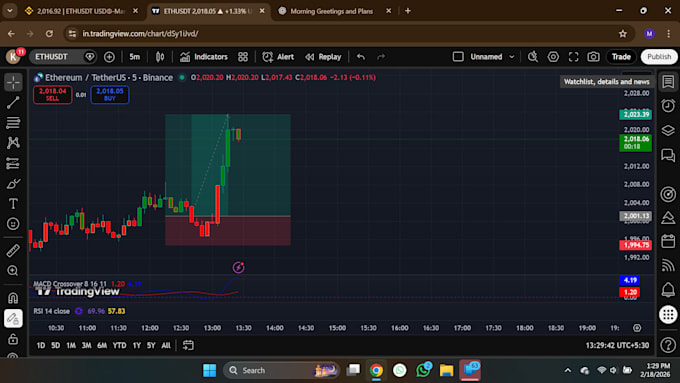
Task: Open the economic calendar panel
Action: pos(668,241)
